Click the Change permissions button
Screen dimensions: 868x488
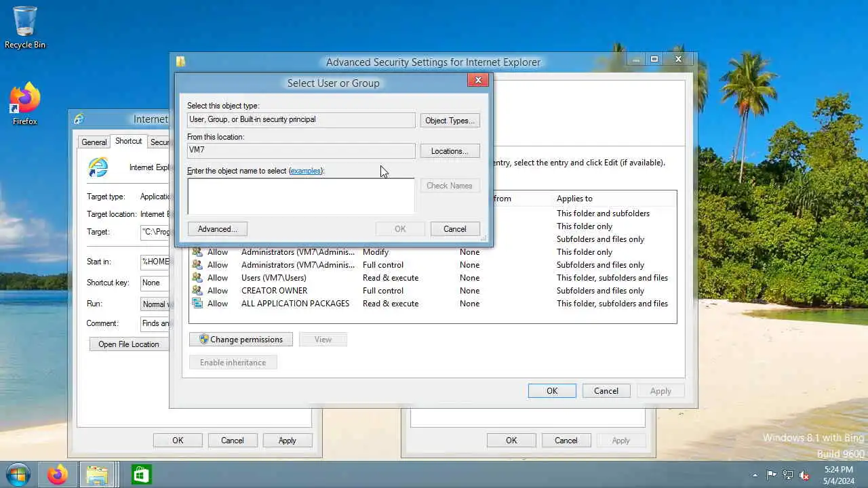(x=241, y=340)
